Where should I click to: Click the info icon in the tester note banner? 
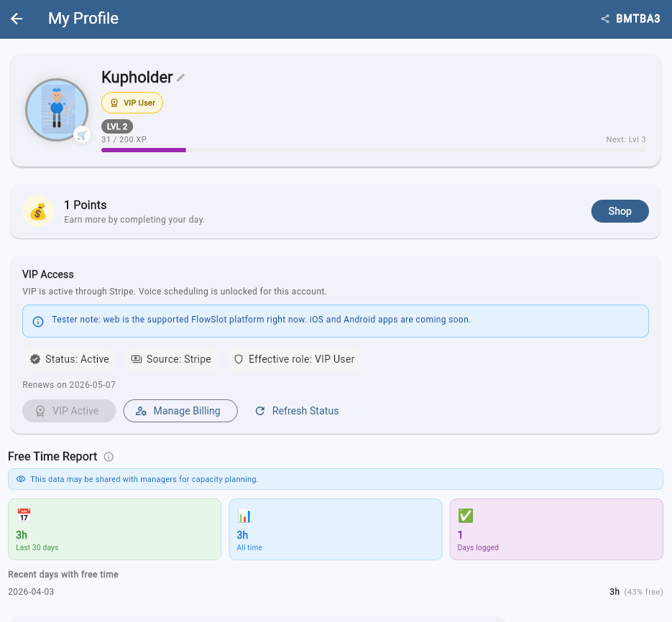tap(38, 321)
